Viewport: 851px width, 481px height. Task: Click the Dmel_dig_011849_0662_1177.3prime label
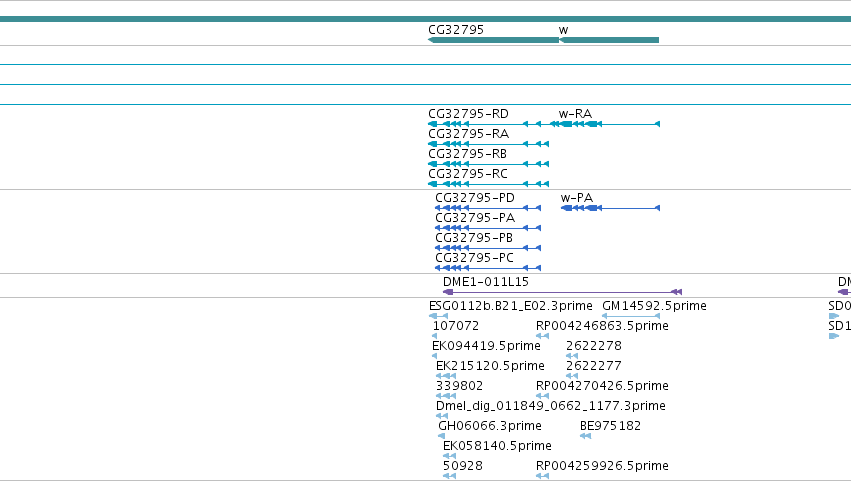coord(550,406)
